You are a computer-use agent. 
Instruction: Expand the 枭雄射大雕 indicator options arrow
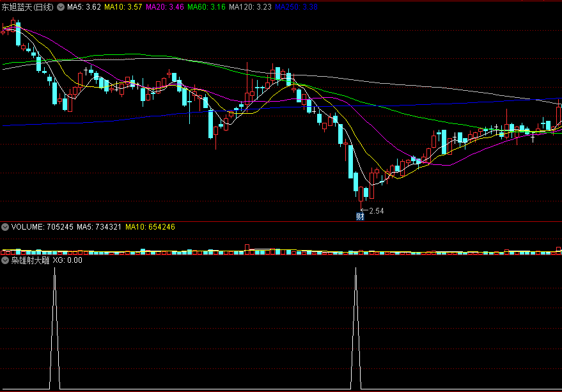[5, 260]
